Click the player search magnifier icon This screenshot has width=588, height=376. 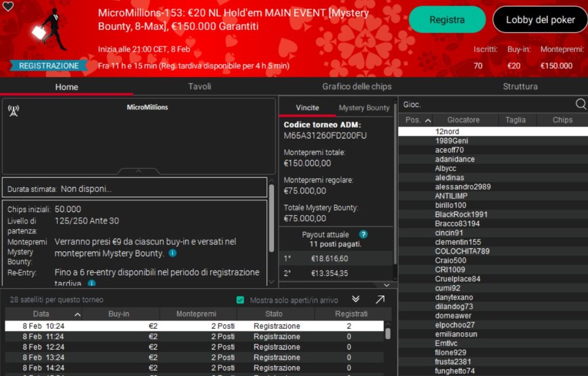click(581, 104)
